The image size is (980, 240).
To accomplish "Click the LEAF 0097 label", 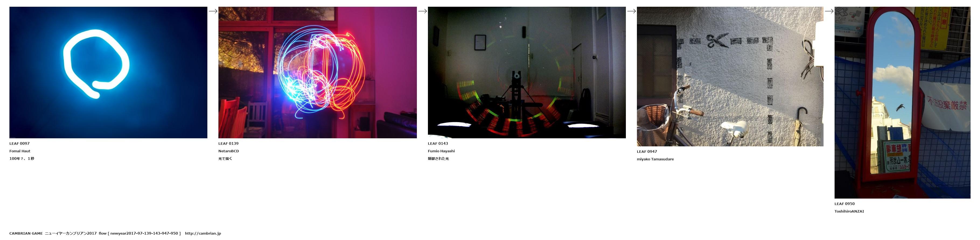I will (19, 143).
